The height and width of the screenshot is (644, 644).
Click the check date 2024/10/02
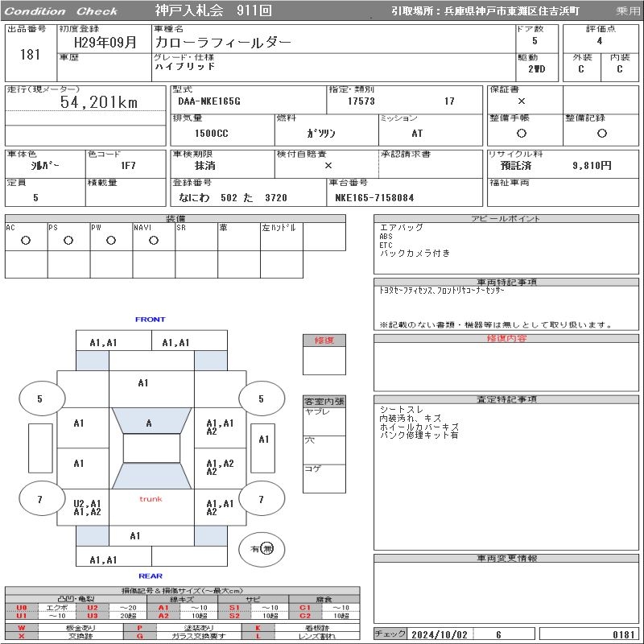tap(440, 635)
